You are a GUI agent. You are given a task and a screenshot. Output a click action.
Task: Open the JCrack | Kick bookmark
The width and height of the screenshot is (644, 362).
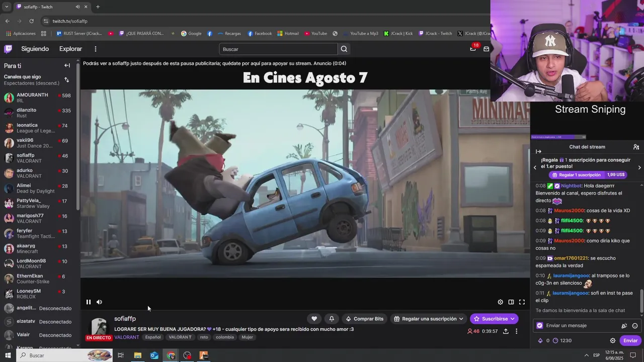click(x=398, y=34)
